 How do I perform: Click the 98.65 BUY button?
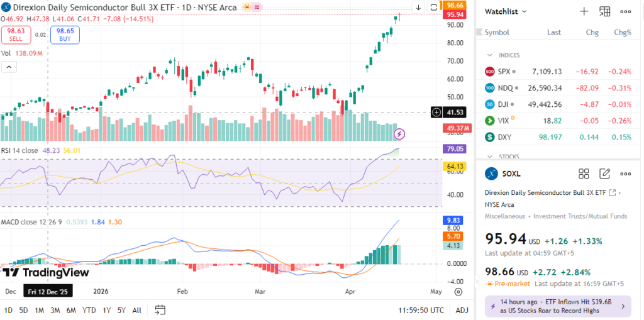pos(65,34)
